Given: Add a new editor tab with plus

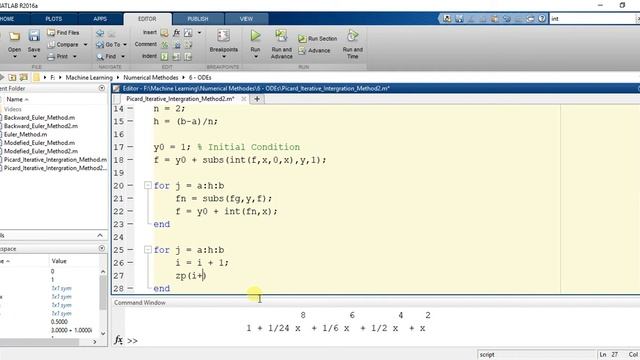Looking at the screenshot, I should 257,99.
